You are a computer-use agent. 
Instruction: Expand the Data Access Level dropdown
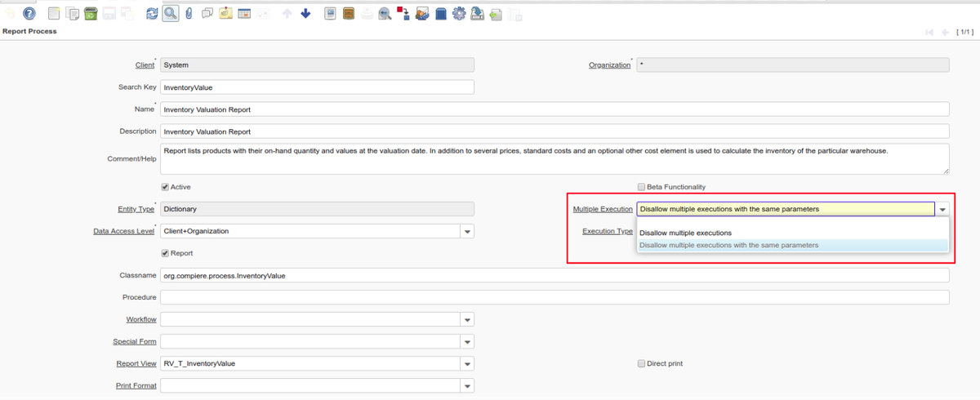coord(467,232)
